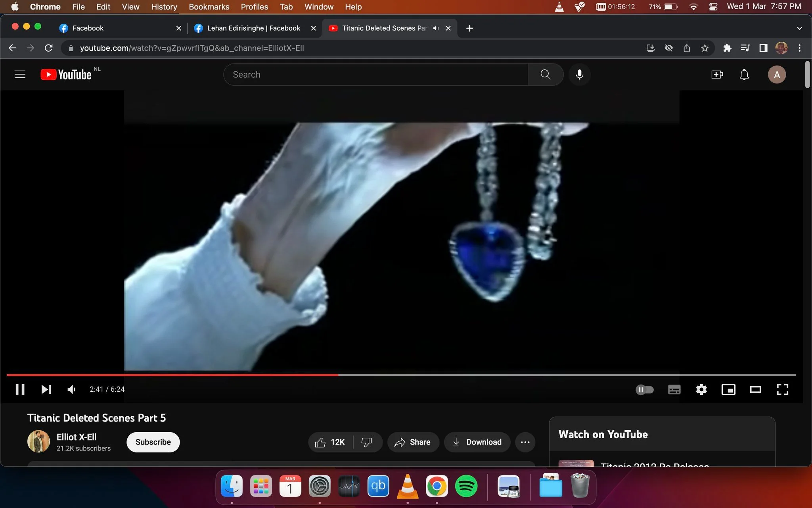This screenshot has height=508, width=812.
Task: Expand the tab search chevron
Action: [x=799, y=28]
